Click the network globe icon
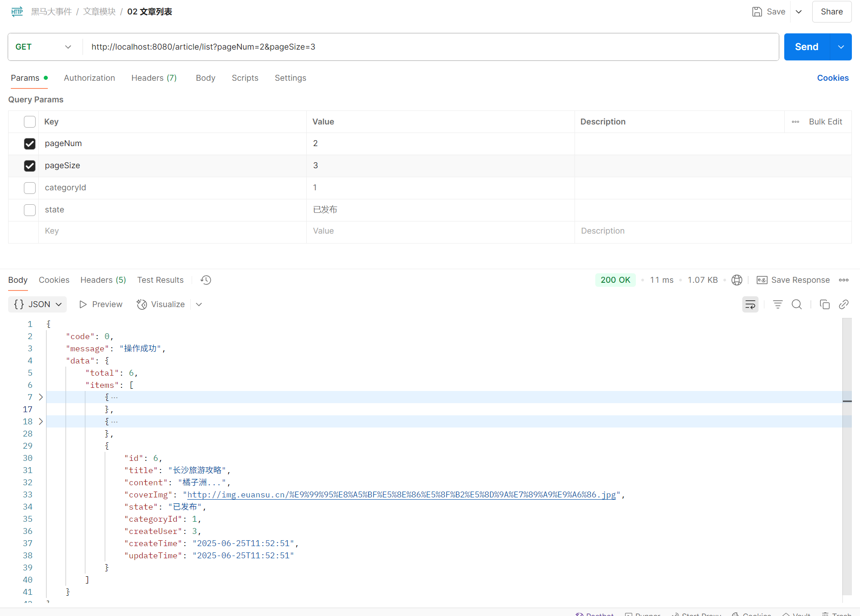 [x=736, y=280]
